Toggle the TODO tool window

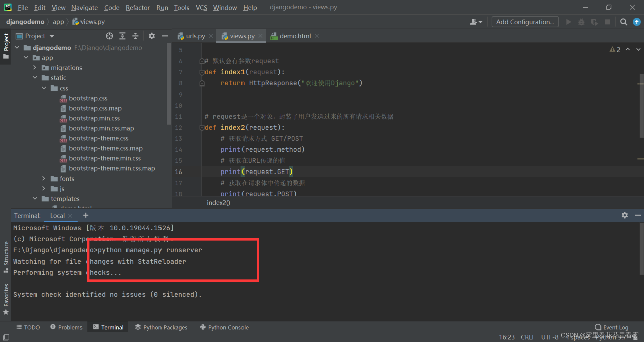(28, 327)
